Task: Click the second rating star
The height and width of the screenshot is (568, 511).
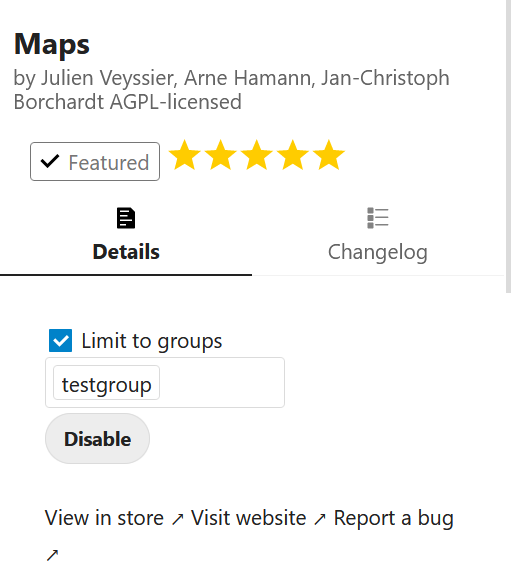Action: point(221,155)
